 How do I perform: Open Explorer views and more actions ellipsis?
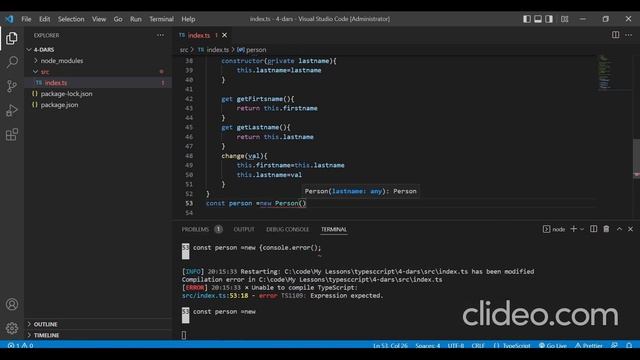[x=160, y=36]
